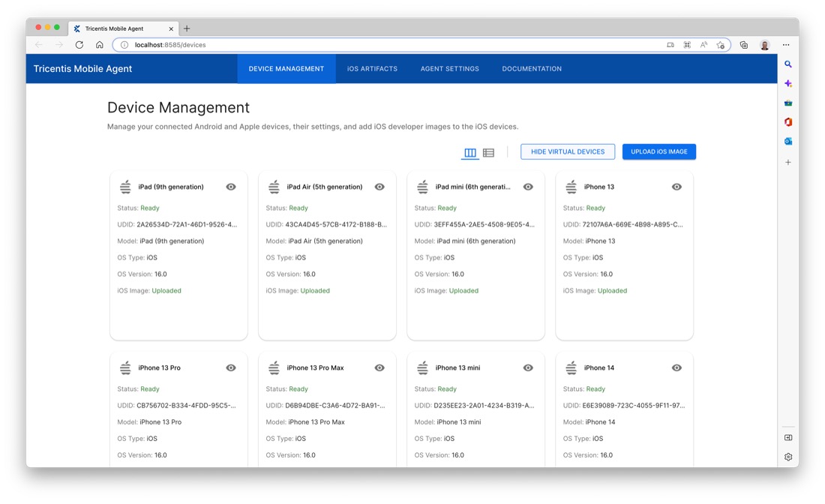This screenshot has width=825, height=504.
Task: Toggle visibility of iPhone 13 mini
Action: coord(528,367)
